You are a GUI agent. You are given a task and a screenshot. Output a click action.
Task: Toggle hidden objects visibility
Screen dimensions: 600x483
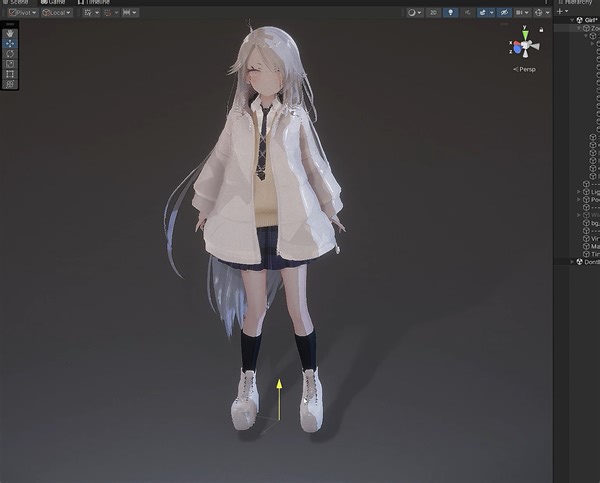[x=504, y=13]
